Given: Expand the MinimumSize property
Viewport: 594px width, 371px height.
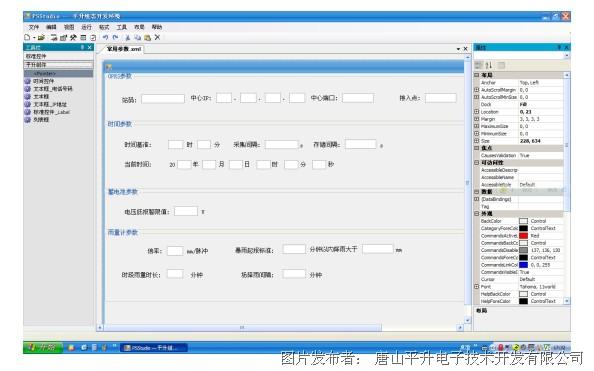Looking at the screenshot, I should click(x=477, y=133).
